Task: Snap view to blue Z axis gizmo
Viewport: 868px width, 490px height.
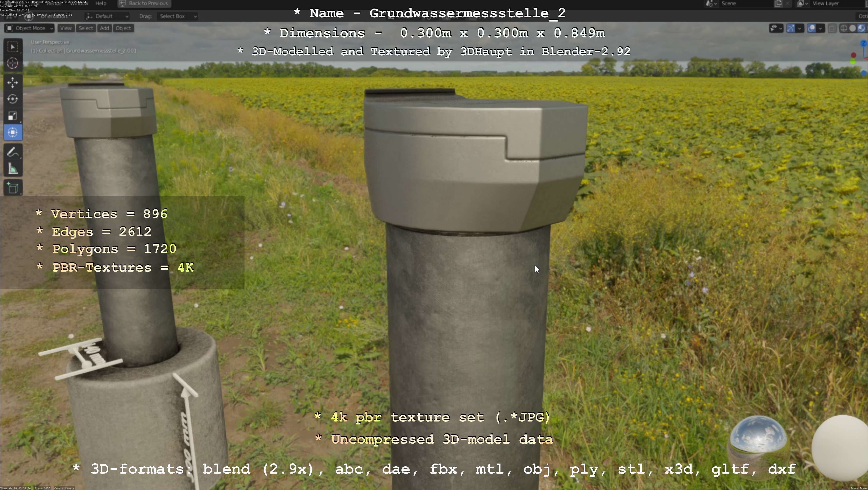Action: click(x=864, y=44)
